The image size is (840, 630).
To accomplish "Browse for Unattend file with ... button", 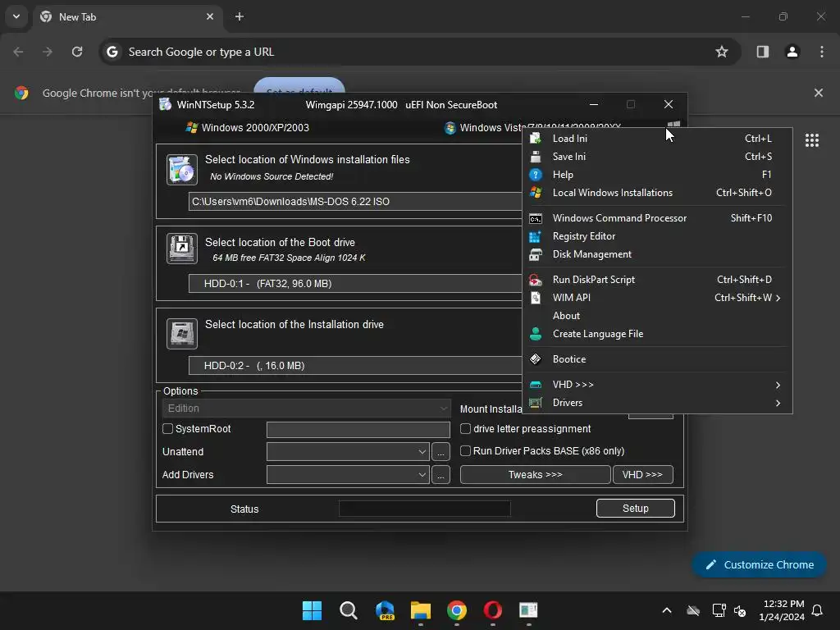I will 441,452.
